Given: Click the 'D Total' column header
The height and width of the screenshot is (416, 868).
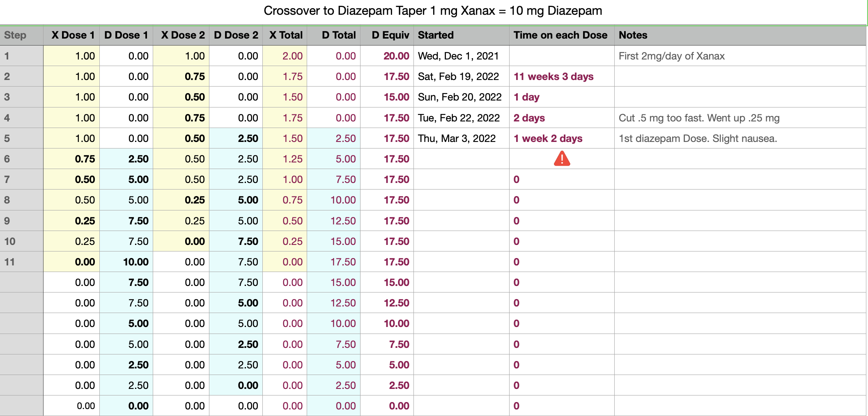Looking at the screenshot, I should (333, 35).
